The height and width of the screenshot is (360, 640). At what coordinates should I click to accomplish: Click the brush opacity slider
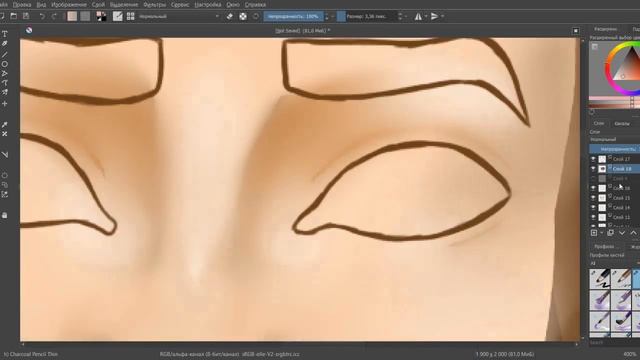293,16
